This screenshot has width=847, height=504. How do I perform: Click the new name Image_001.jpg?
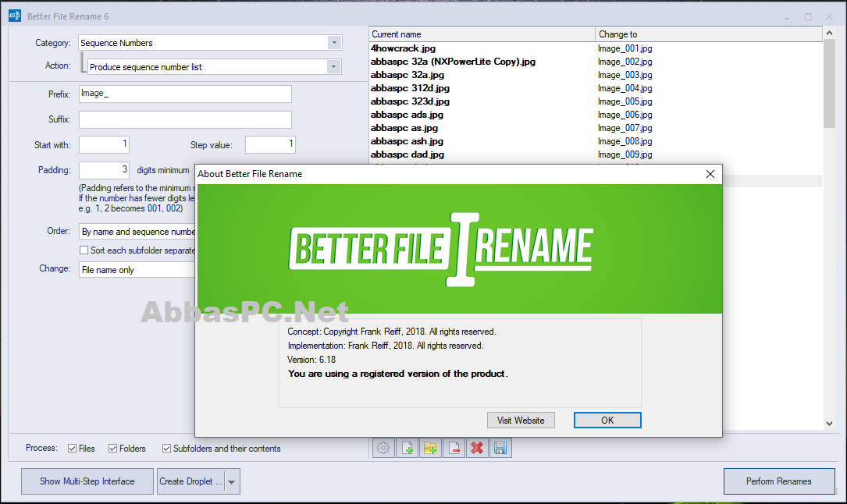[x=625, y=48]
